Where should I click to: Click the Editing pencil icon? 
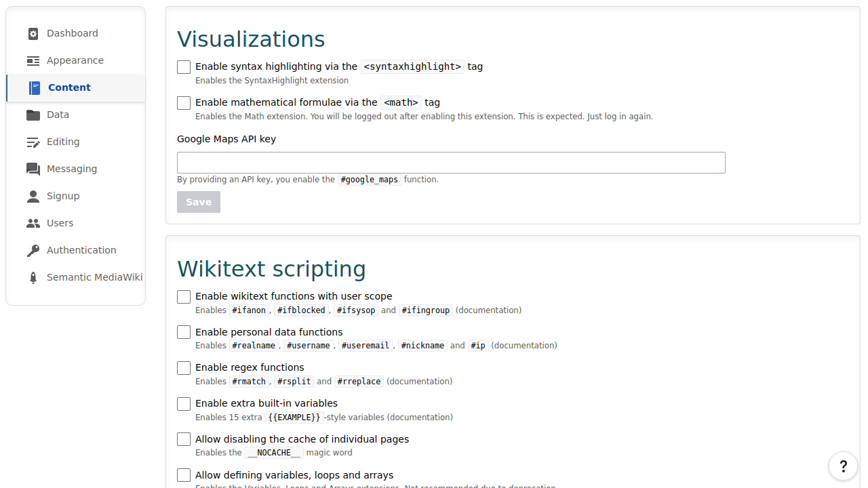pos(33,142)
